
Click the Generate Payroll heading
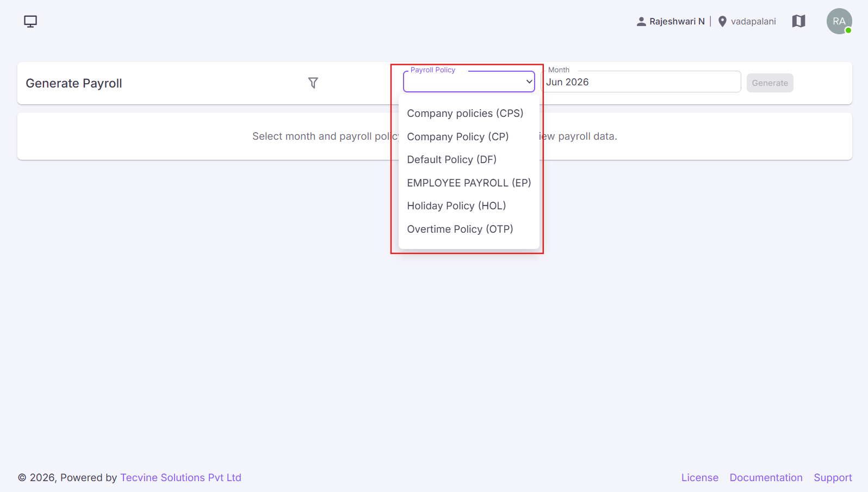tap(74, 83)
